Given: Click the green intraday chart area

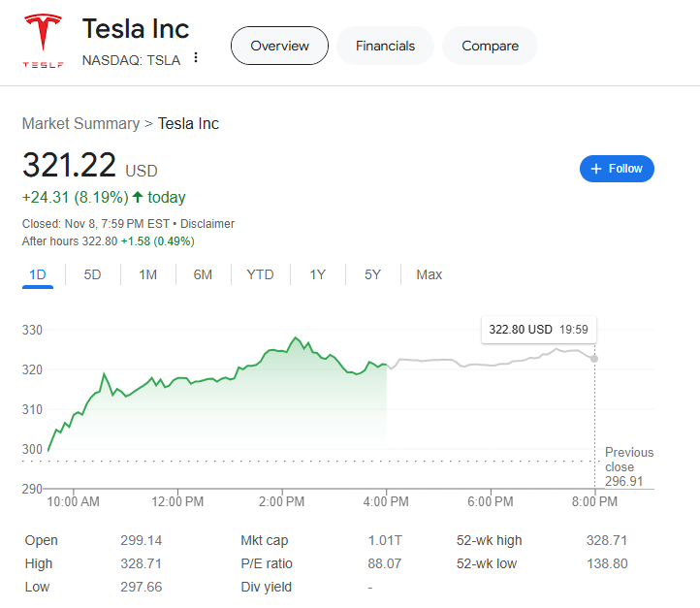Looking at the screenshot, I should [242, 407].
